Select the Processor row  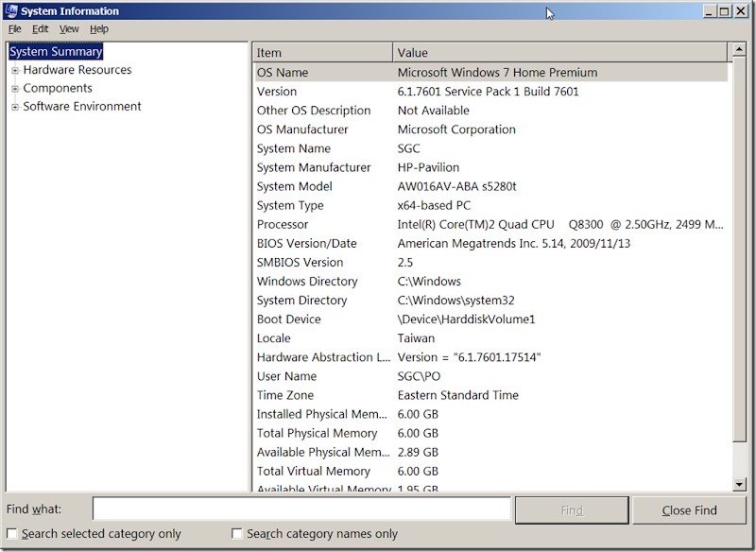tap(490, 224)
